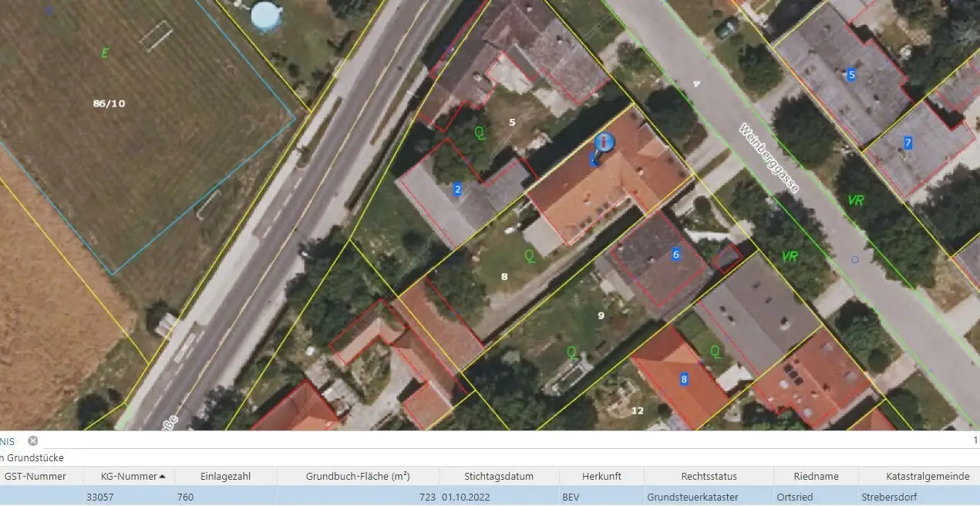Click white parcel number 9 on the map
The height and width of the screenshot is (506, 980).
[601, 315]
